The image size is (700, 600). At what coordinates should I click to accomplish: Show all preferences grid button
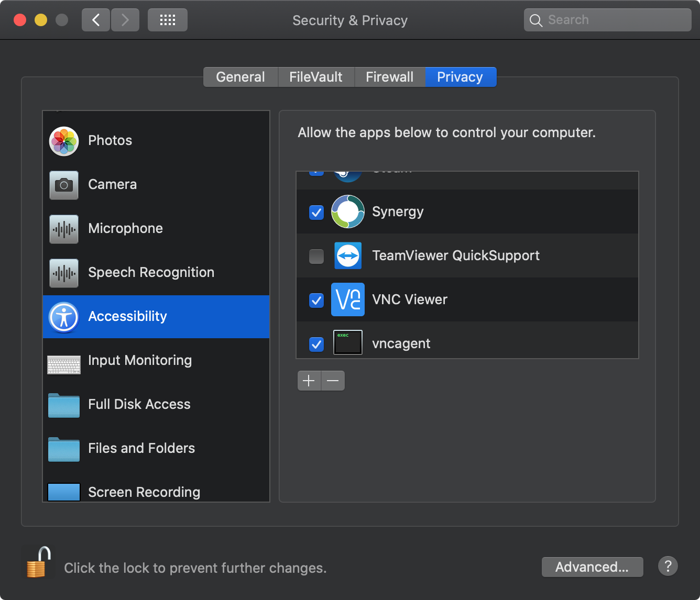click(168, 20)
